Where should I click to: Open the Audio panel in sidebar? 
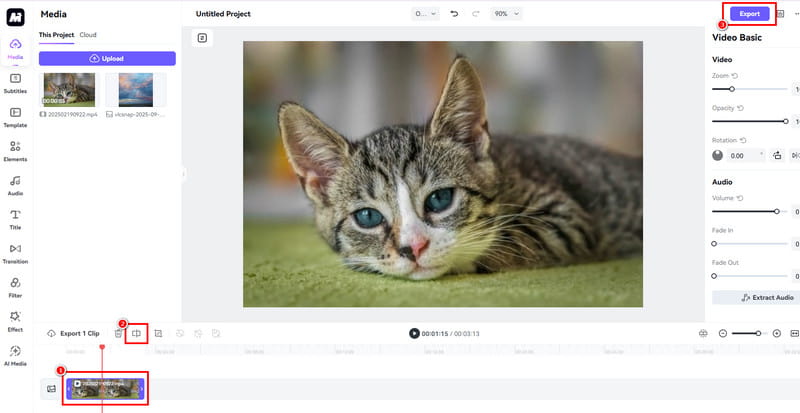15,186
